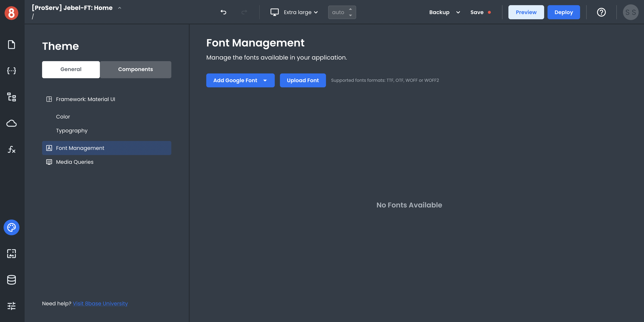Click the undo arrow
This screenshot has width=644, height=322.
pyautogui.click(x=223, y=12)
